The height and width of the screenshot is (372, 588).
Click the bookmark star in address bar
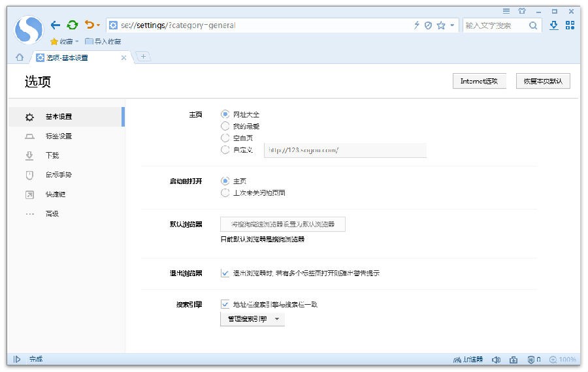pos(441,25)
